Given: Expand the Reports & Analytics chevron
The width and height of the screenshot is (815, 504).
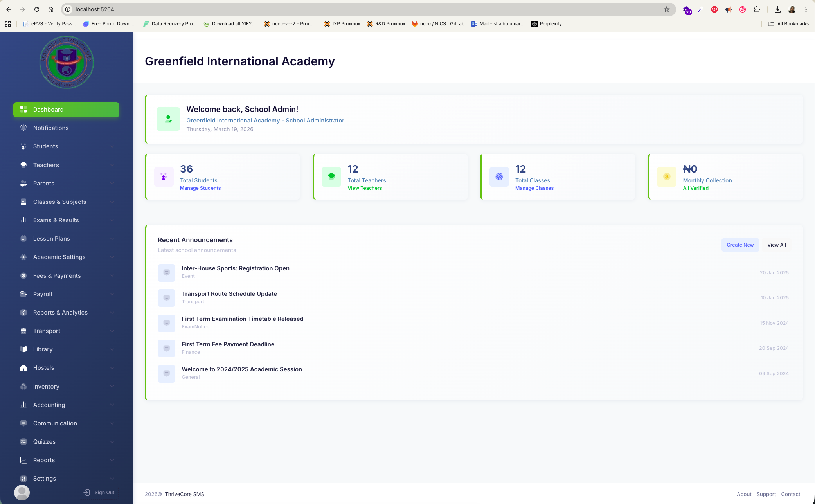Looking at the screenshot, I should [112, 313].
